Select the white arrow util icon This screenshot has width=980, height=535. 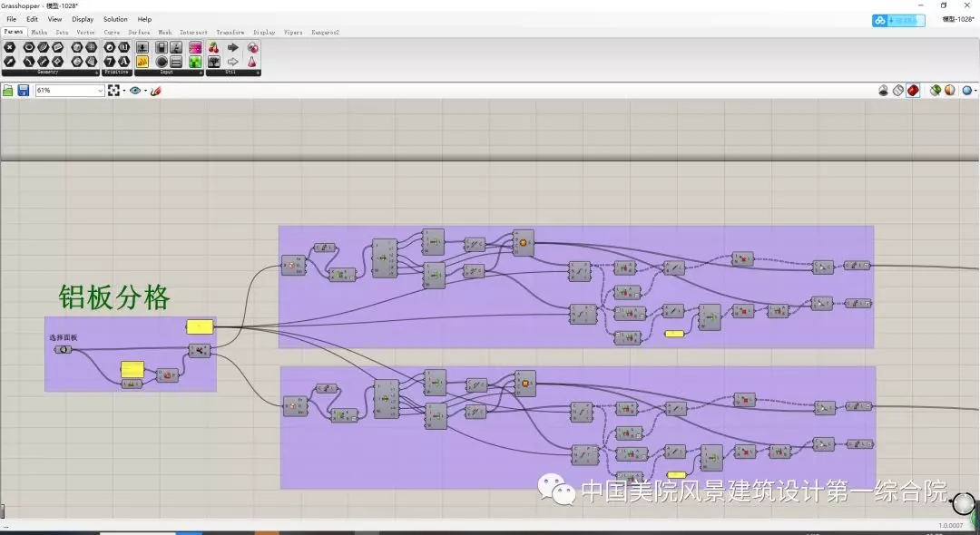[x=232, y=62]
